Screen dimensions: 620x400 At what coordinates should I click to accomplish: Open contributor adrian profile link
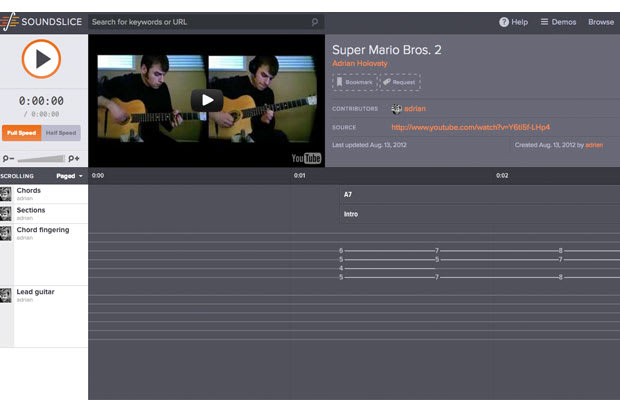tap(415, 109)
